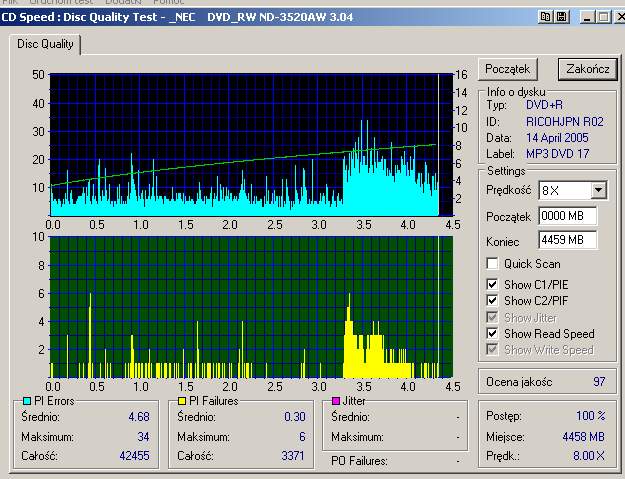Toggle the Show C2/PIF checkbox
Image resolution: width=625 pixels, height=479 pixels.
point(492,300)
